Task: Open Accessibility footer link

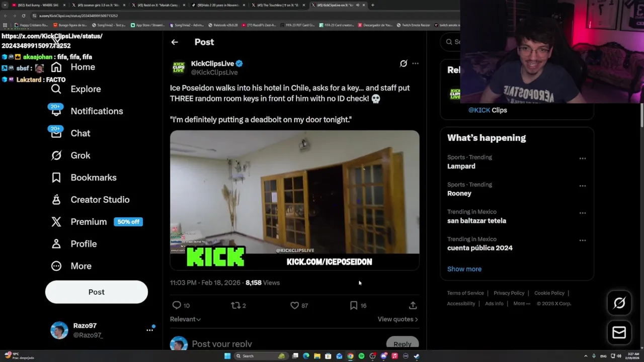Action: point(461,304)
